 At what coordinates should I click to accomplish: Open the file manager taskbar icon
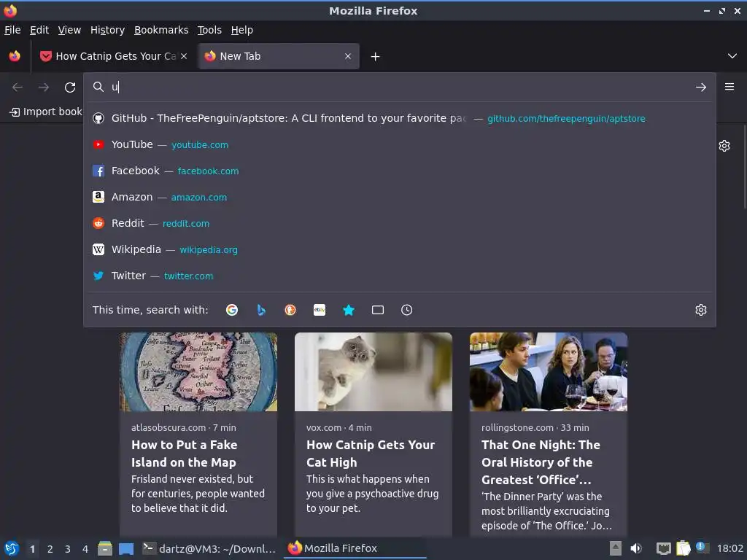click(105, 548)
